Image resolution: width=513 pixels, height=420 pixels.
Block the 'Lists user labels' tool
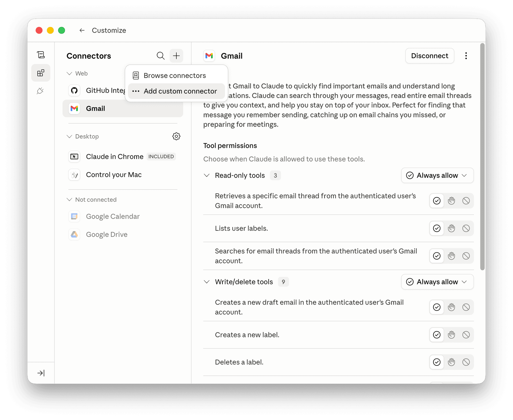click(x=466, y=228)
